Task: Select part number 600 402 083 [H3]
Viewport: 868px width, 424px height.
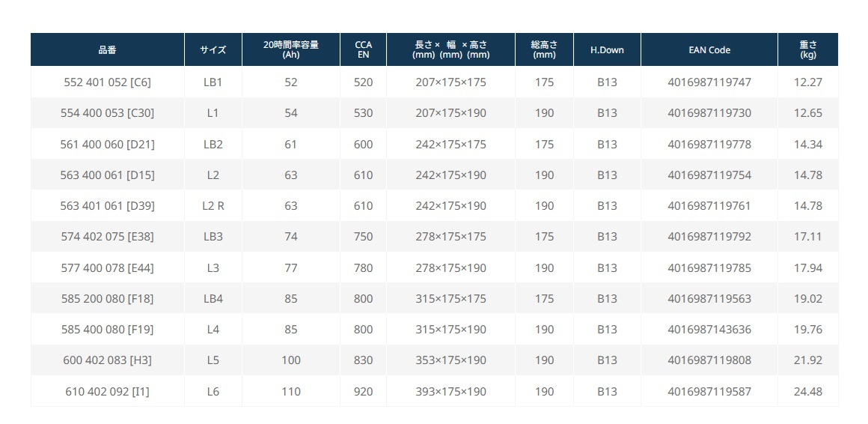Action: 107,360
